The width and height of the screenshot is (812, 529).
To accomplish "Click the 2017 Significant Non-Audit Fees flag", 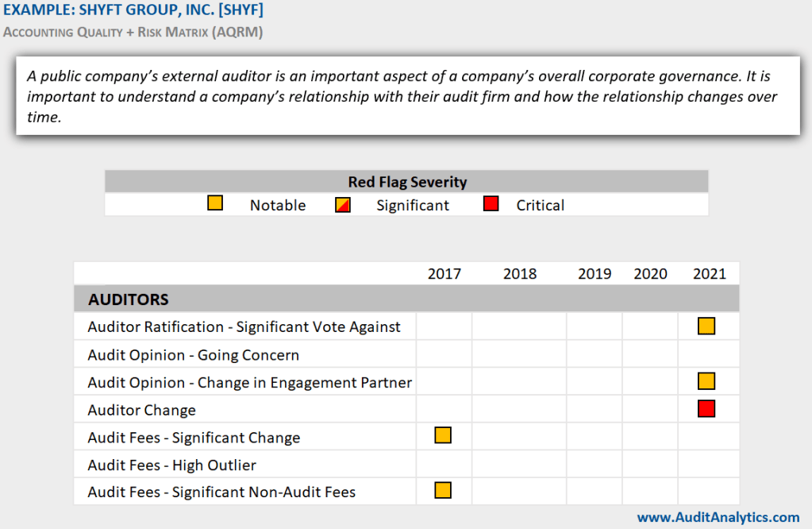I will [442, 491].
